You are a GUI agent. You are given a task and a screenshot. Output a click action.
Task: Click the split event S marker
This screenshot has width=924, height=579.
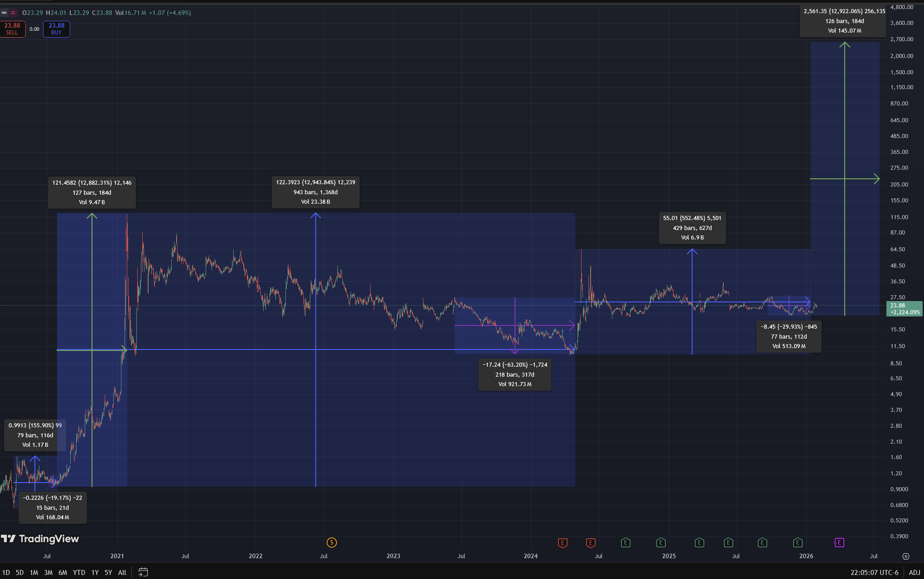pyautogui.click(x=332, y=542)
